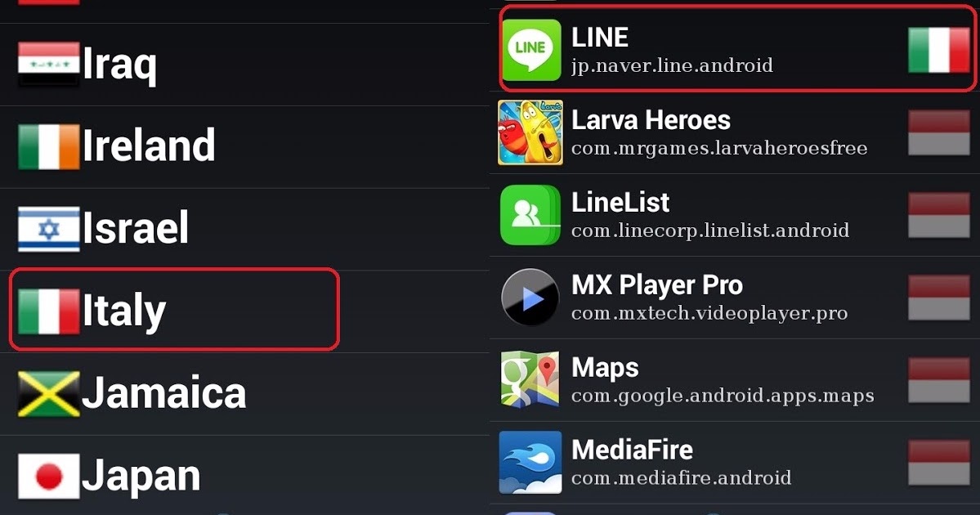
Task: Click the Jamaica flag icon
Action: (x=49, y=394)
